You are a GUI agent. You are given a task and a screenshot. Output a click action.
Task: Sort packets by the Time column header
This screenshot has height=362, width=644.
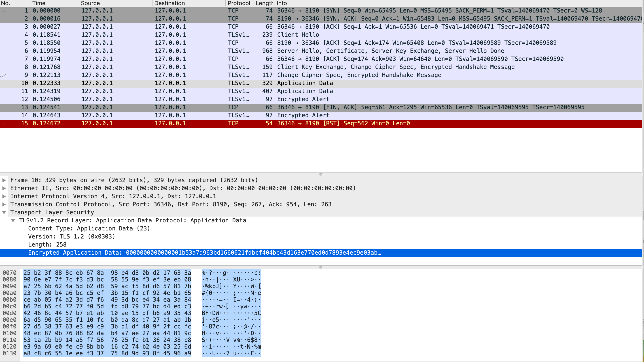coord(39,3)
